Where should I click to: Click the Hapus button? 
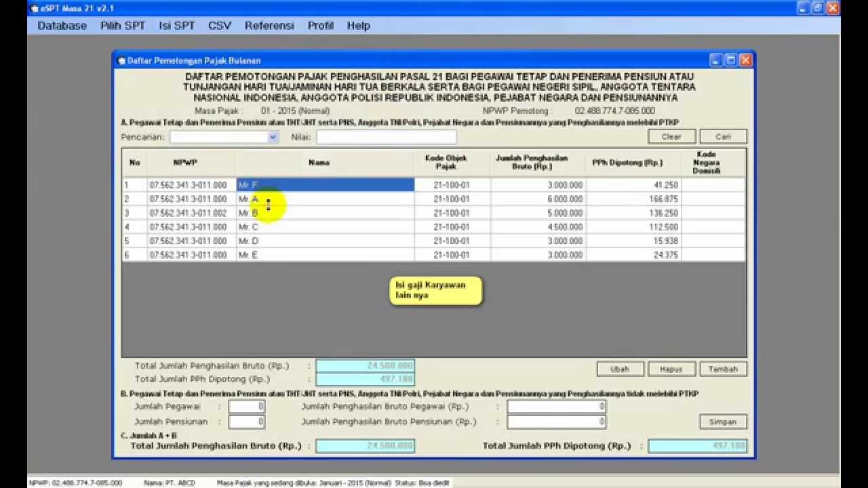click(671, 369)
